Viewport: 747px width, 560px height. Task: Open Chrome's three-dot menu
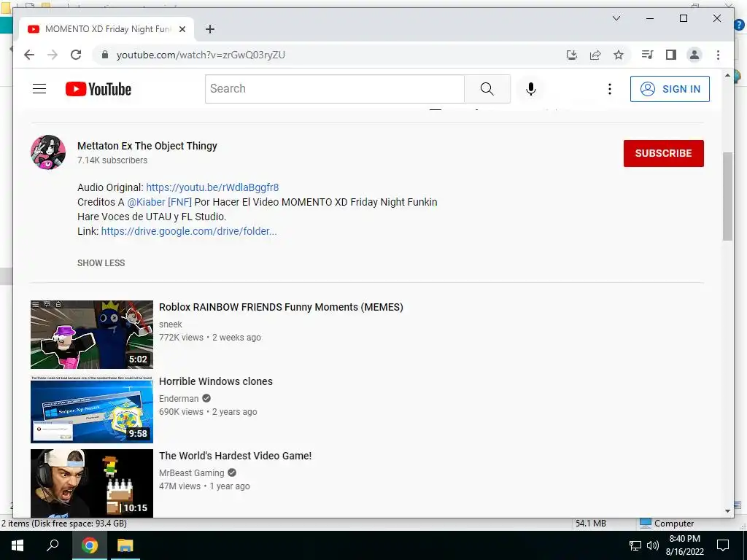click(x=718, y=55)
